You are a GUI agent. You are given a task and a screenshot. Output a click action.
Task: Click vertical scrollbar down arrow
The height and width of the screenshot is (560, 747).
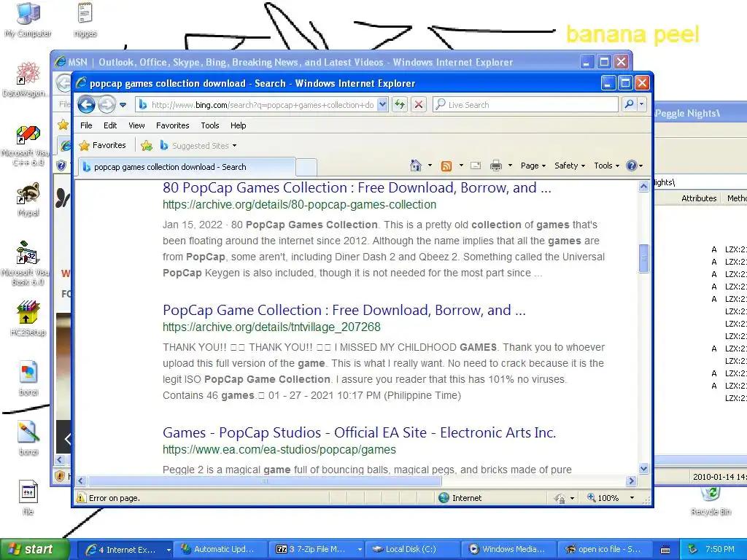(x=643, y=469)
